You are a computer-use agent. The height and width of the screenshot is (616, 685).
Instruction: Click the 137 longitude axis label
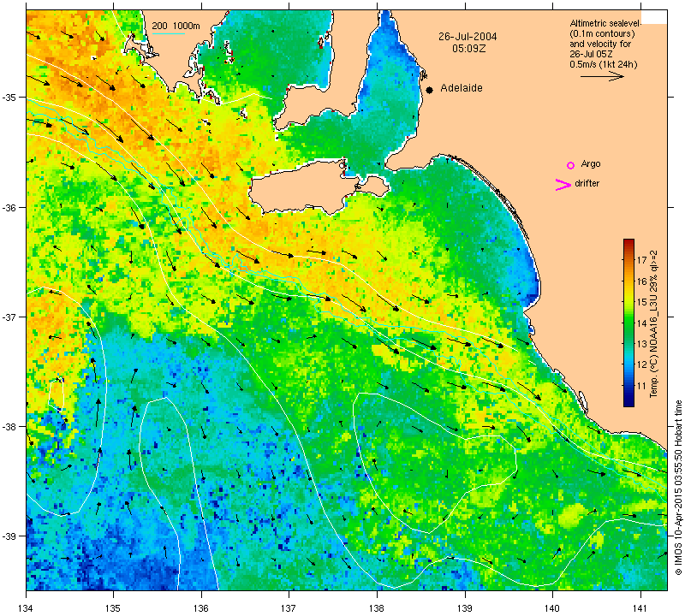(289, 607)
